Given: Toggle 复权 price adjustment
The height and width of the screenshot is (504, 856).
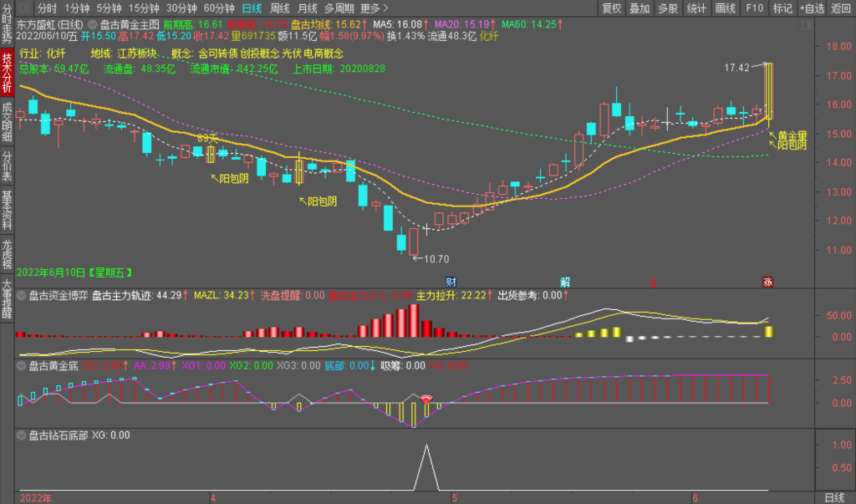Looking at the screenshot, I should [612, 8].
